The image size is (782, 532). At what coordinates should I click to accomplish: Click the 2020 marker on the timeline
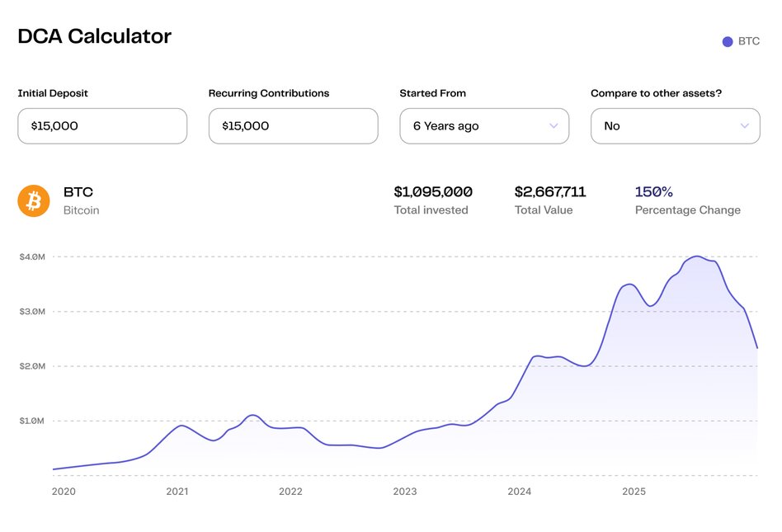pyautogui.click(x=63, y=492)
